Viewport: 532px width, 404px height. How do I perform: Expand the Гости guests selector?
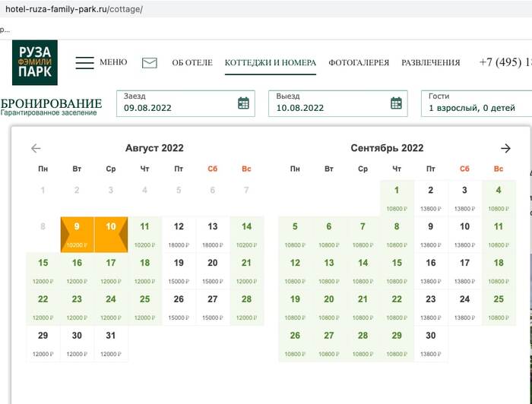[x=477, y=103]
